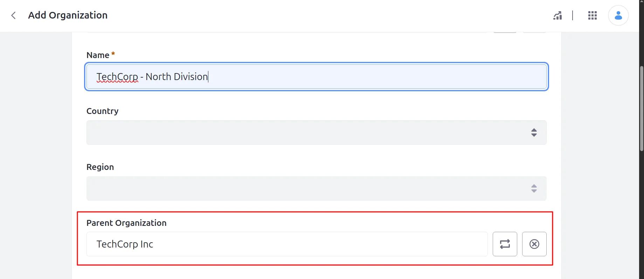644x279 pixels.
Task: Click the underlined word TechCorp in Name field
Action: coord(117,77)
